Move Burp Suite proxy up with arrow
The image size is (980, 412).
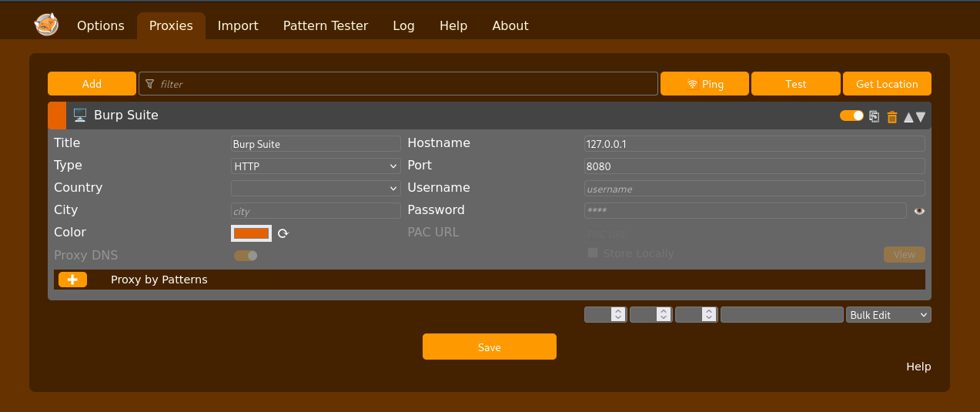point(908,117)
